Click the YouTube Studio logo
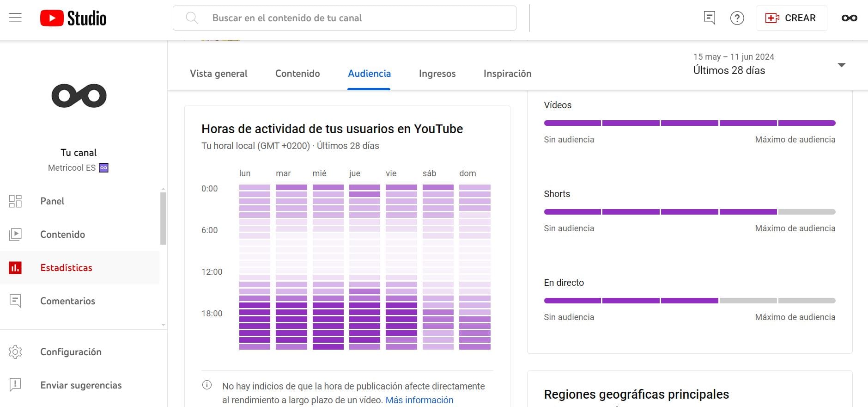The height and width of the screenshot is (407, 868). pyautogui.click(x=73, y=18)
